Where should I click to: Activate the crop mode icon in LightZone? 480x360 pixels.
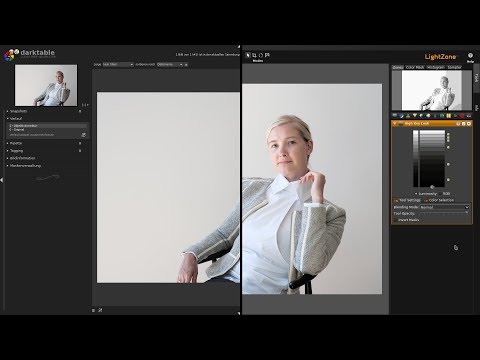pyautogui.click(x=254, y=55)
